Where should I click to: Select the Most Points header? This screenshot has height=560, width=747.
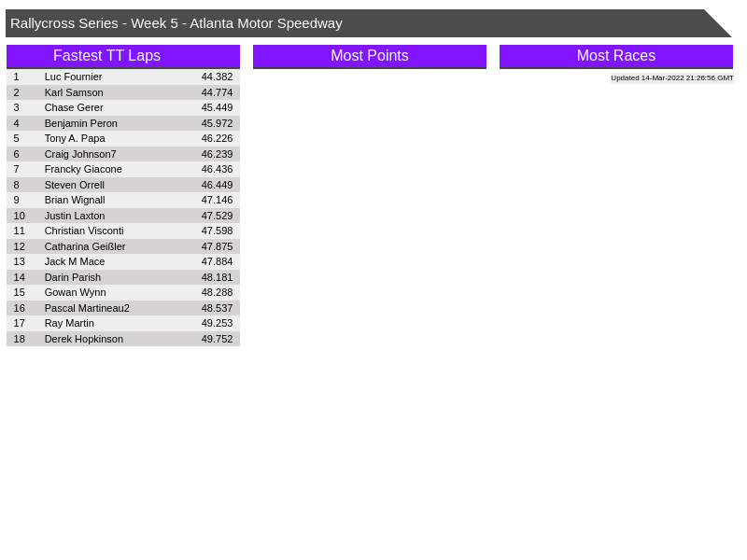[x=369, y=56]
